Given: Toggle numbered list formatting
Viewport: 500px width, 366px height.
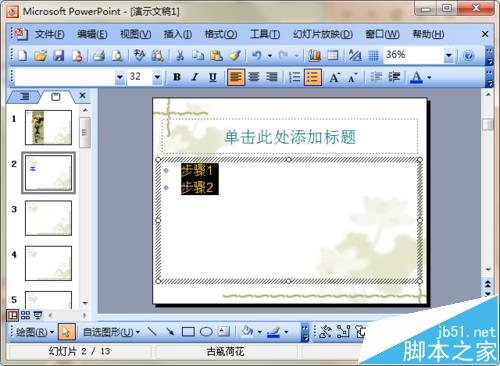Looking at the screenshot, I should [295, 77].
